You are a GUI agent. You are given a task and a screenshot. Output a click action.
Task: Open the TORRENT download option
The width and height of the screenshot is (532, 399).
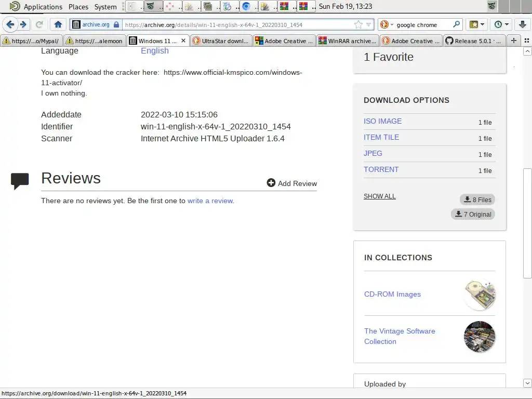pyautogui.click(x=381, y=169)
